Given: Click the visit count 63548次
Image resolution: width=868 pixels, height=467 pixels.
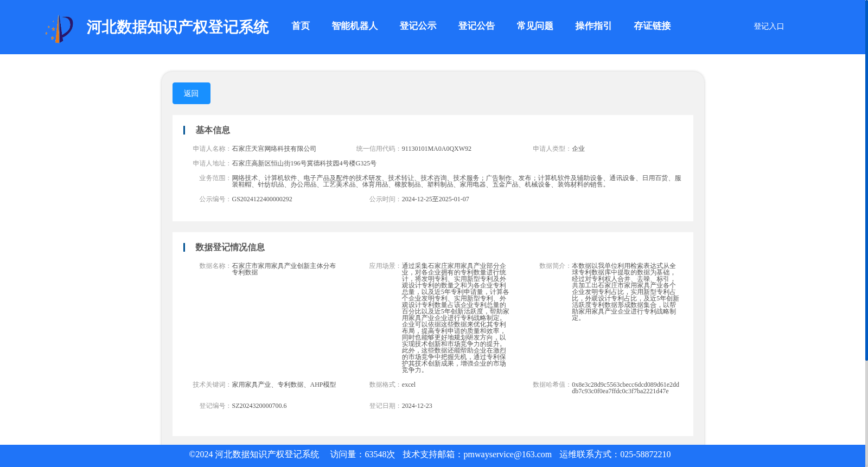Looking at the screenshot, I should (x=380, y=455).
